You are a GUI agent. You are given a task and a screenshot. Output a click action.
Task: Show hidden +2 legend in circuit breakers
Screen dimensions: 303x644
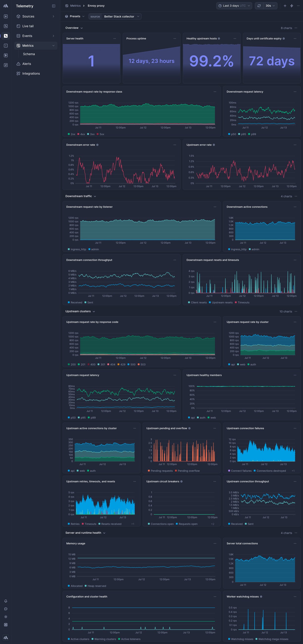[x=213, y=524]
